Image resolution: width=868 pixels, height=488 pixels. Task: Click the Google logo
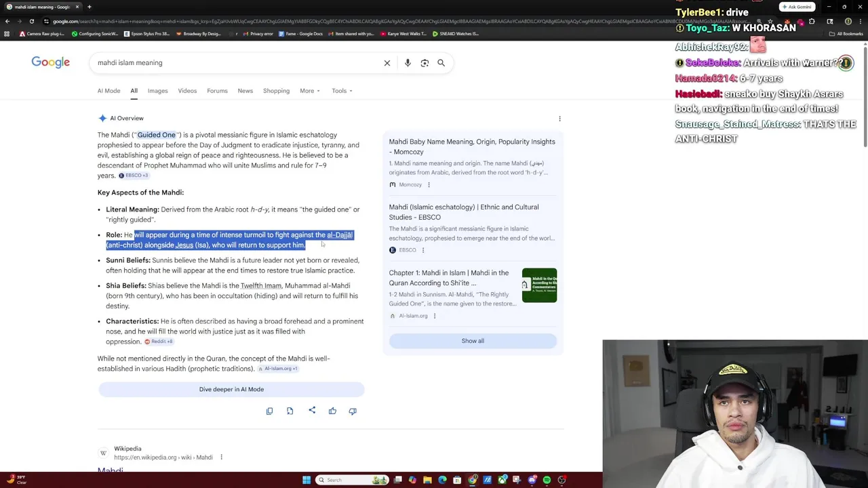(x=50, y=63)
